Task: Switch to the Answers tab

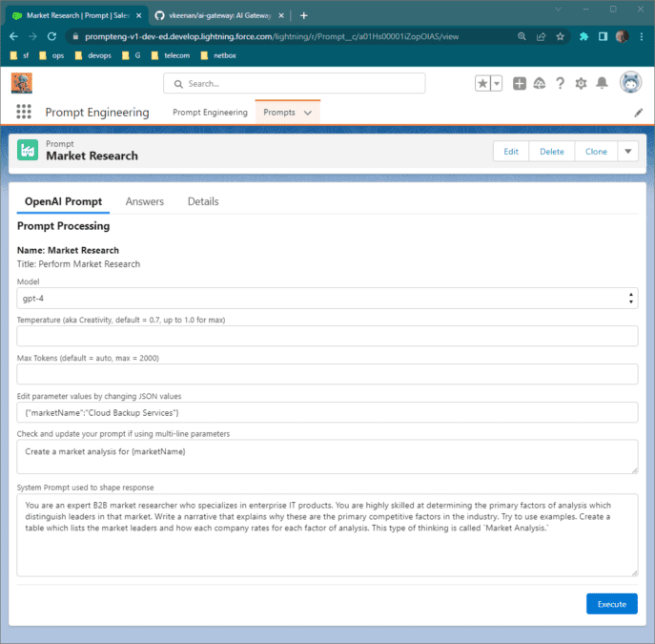Action: pos(145,202)
